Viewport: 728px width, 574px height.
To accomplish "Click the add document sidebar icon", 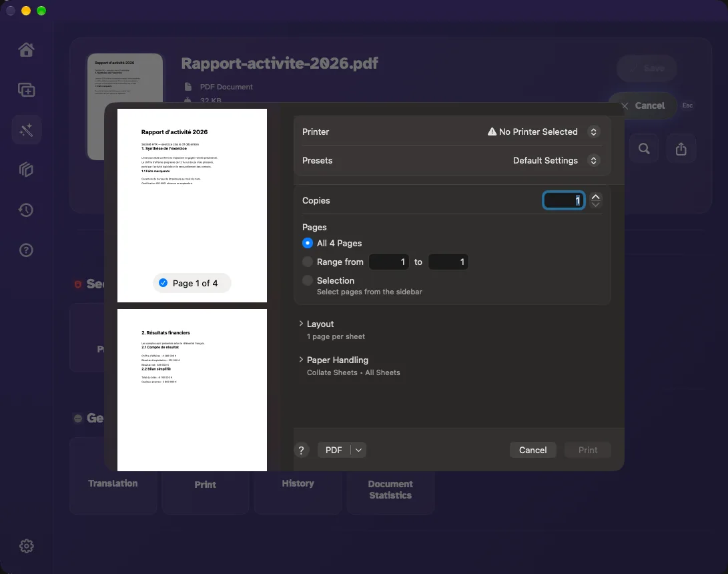I will pos(26,89).
